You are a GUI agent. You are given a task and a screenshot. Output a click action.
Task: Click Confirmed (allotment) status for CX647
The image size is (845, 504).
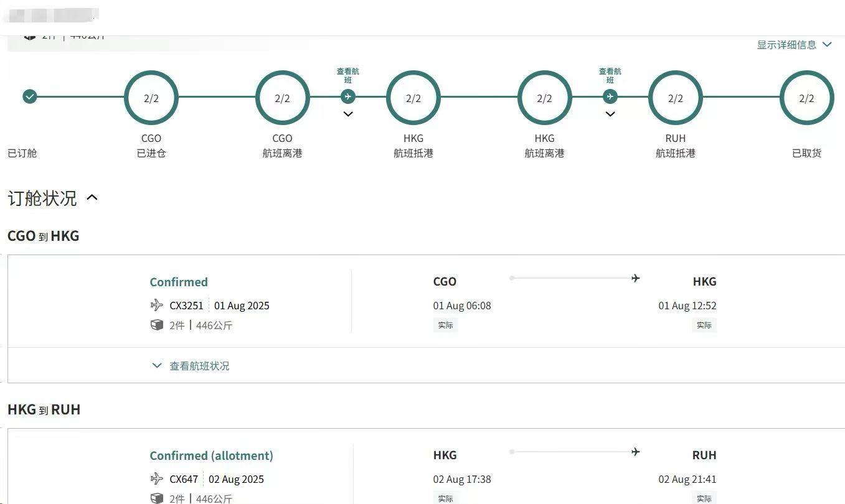click(x=211, y=455)
